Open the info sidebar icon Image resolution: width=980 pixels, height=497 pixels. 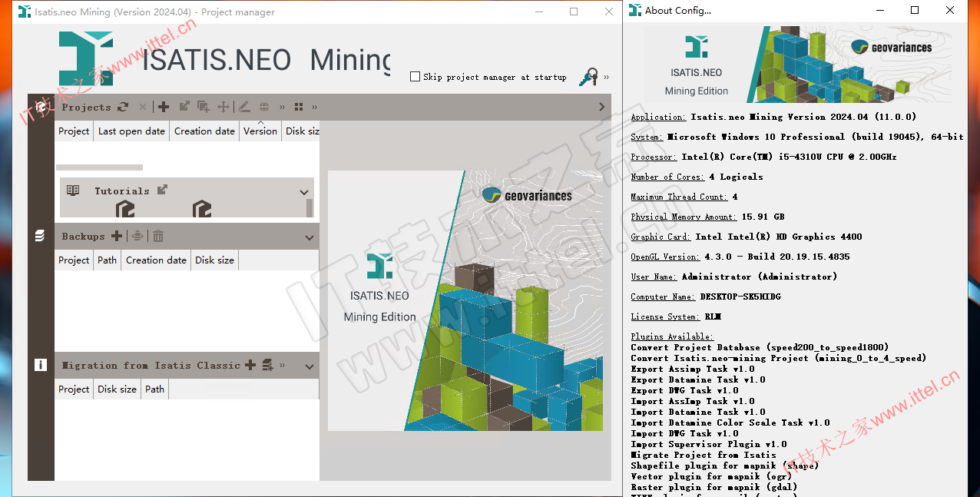(x=41, y=366)
